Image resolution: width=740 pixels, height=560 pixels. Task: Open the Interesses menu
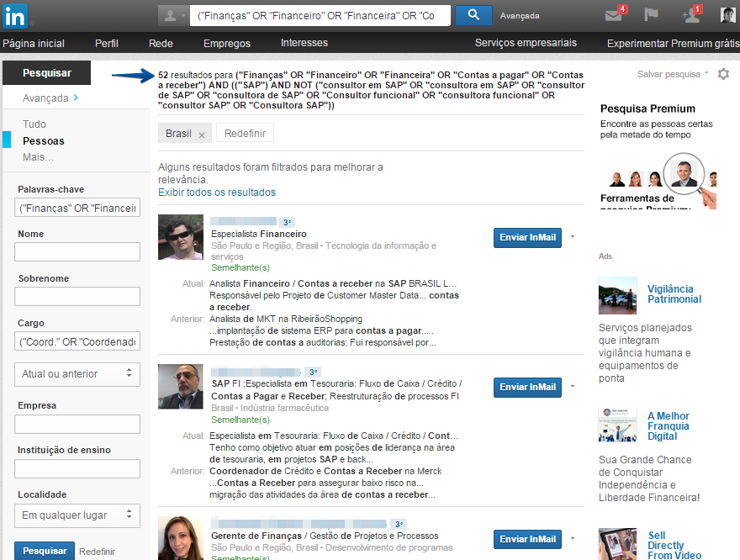click(304, 43)
